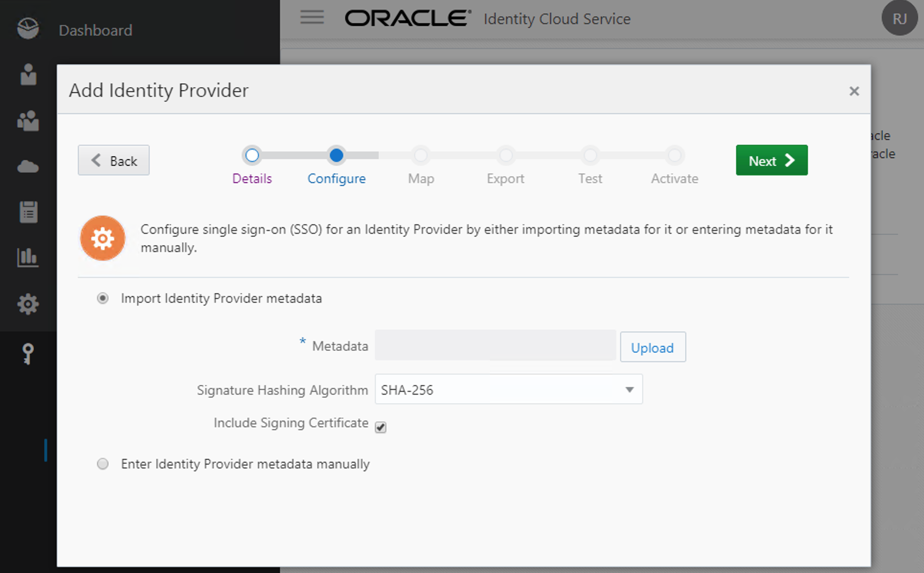Open the Jobs clipboard icon in sidebar

point(28,212)
